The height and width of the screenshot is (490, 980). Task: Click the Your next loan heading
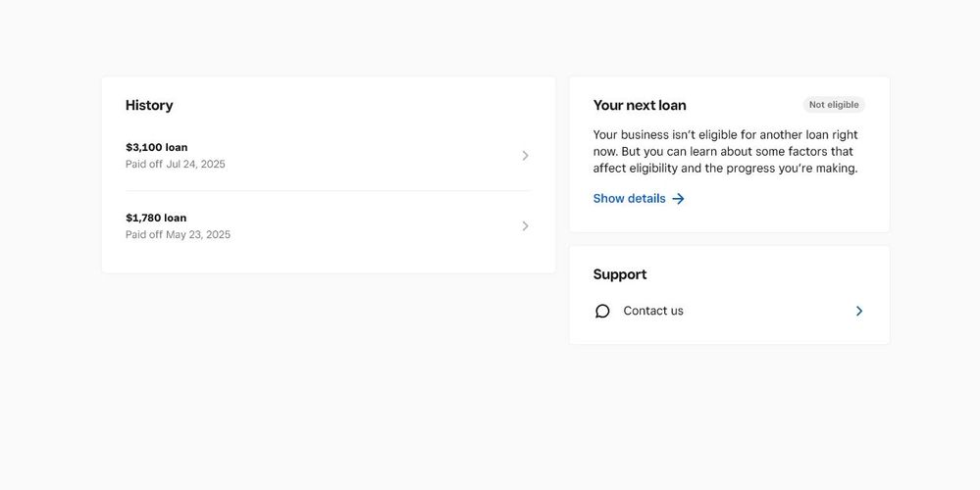point(640,105)
